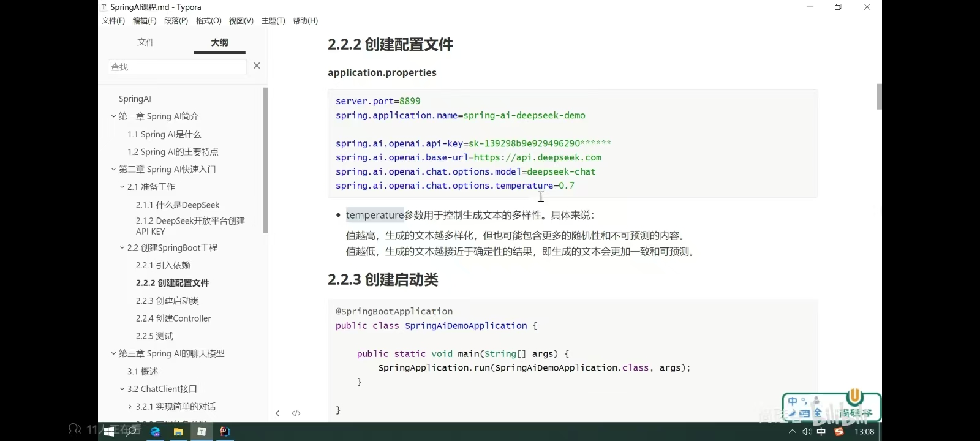This screenshot has width=980, height=441.
Task: Open the 主题(T) menu
Action: pyautogui.click(x=273, y=21)
